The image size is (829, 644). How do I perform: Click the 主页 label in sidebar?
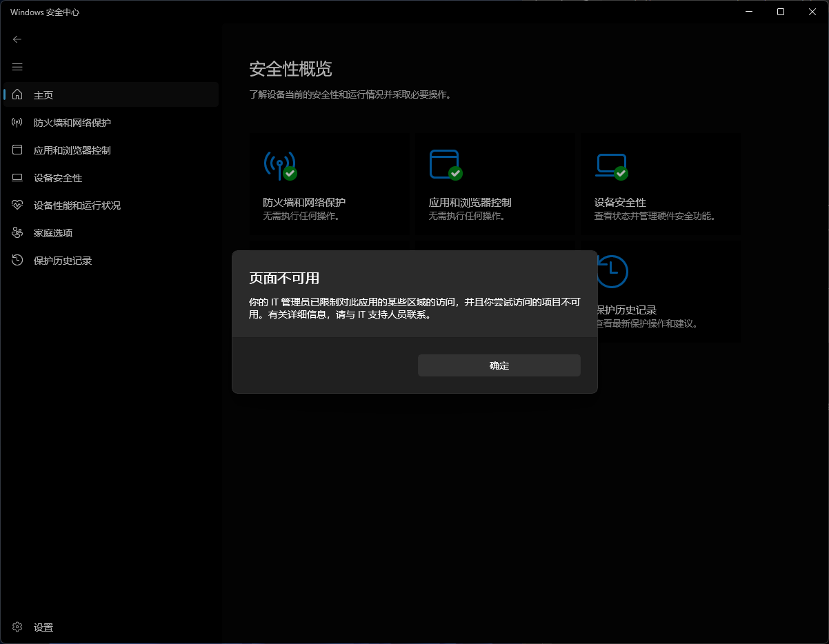tap(43, 95)
